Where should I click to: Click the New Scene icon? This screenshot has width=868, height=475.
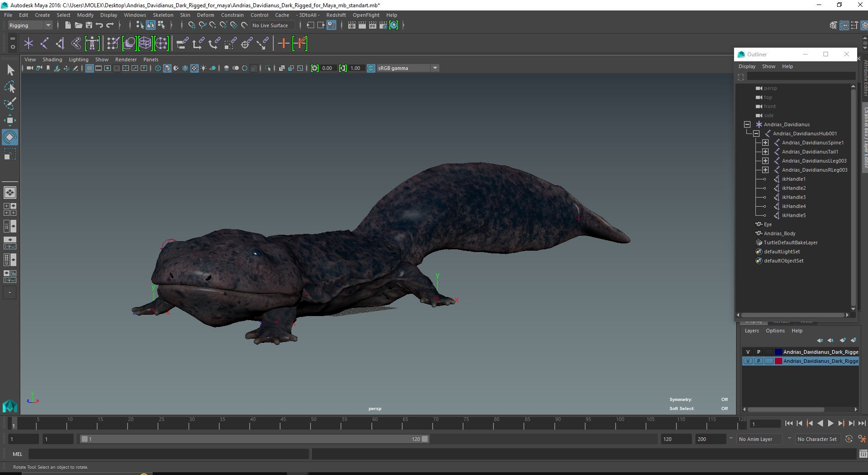(68, 25)
